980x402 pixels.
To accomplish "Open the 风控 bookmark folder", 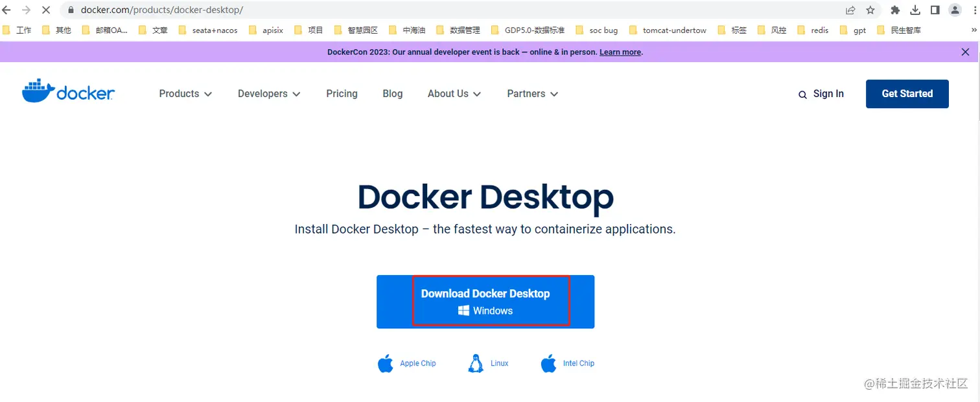I will pos(772,30).
